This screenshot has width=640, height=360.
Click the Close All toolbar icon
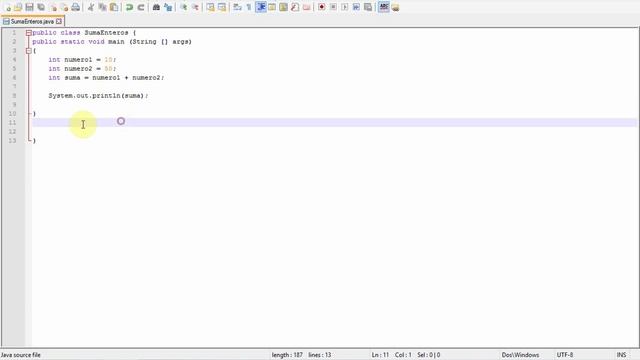64,7
